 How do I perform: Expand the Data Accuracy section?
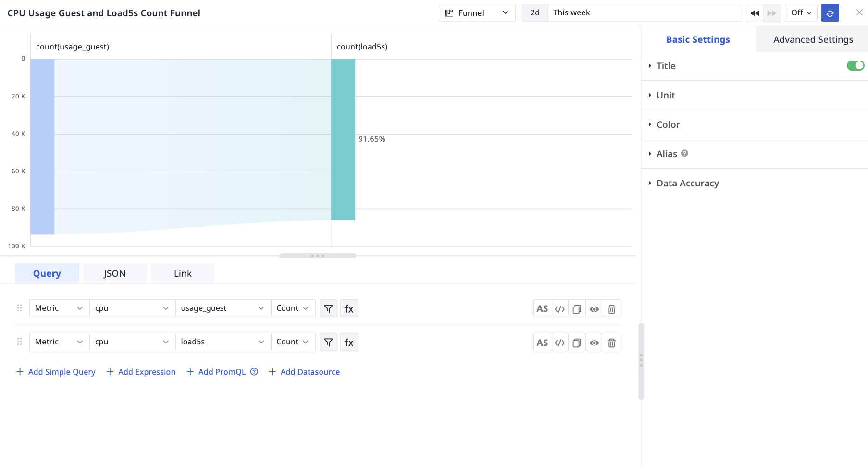coord(687,183)
